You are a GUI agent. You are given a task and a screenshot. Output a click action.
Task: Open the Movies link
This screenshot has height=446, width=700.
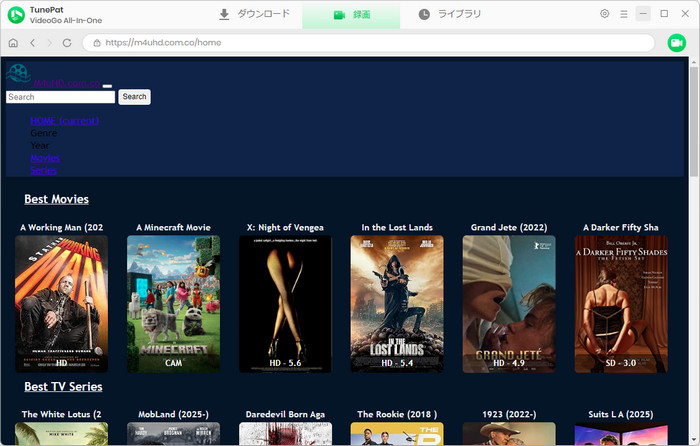coord(45,158)
